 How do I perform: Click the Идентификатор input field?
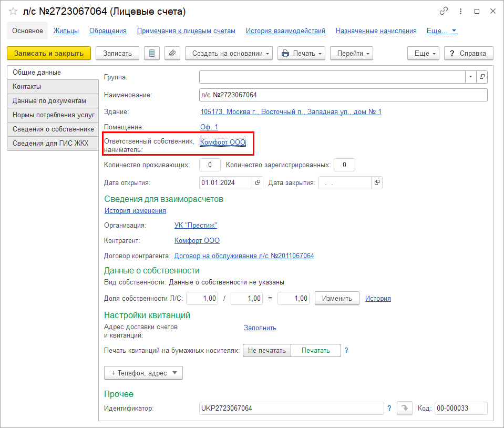pyautogui.click(x=292, y=408)
